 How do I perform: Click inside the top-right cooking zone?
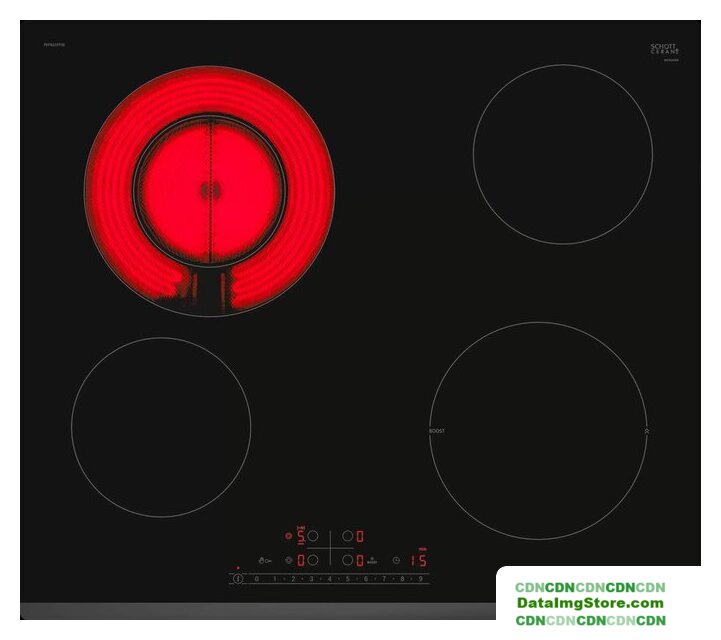point(562,154)
